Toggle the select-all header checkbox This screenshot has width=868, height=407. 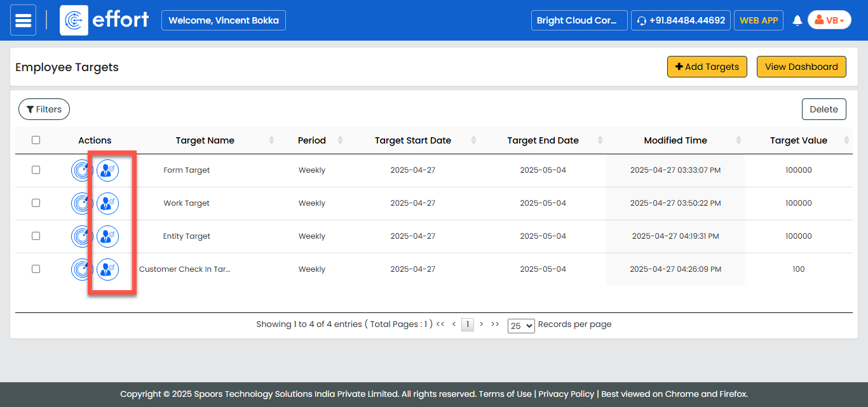(x=36, y=140)
